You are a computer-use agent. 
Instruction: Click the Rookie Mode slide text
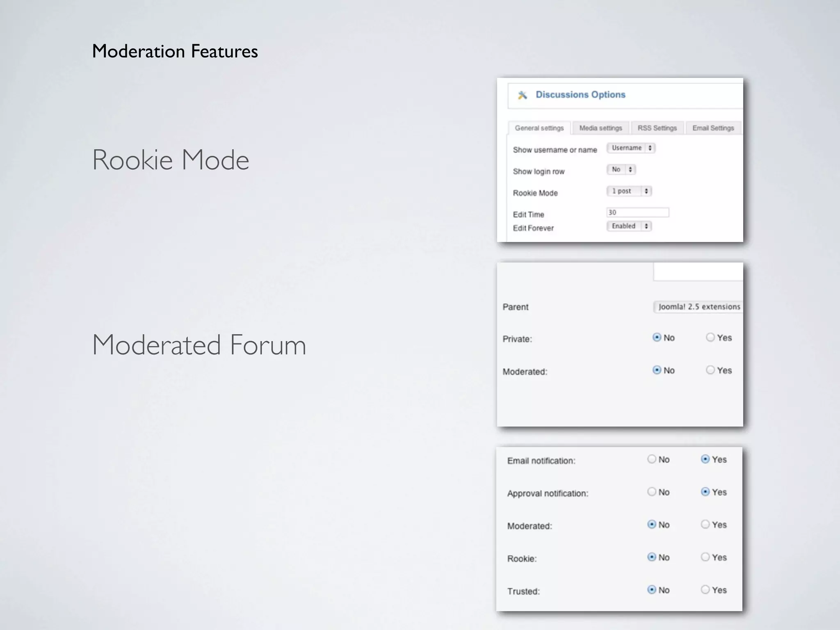(x=171, y=160)
